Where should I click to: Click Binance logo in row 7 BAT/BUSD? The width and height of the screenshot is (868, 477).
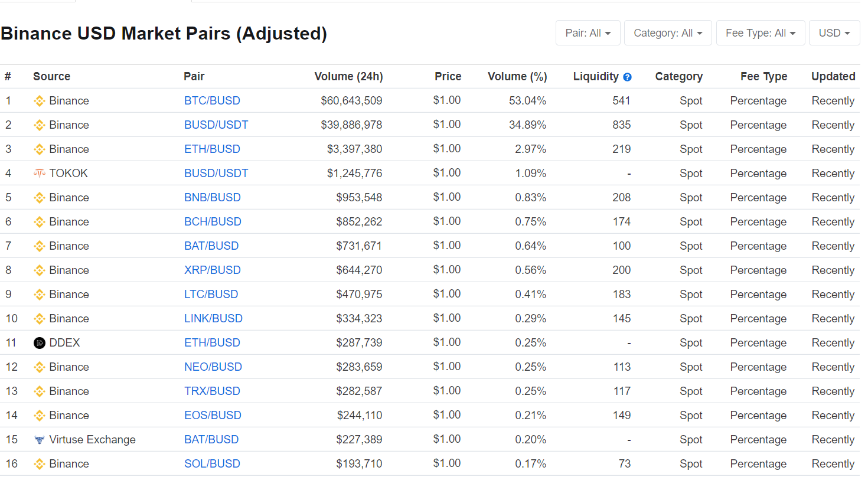coord(40,246)
